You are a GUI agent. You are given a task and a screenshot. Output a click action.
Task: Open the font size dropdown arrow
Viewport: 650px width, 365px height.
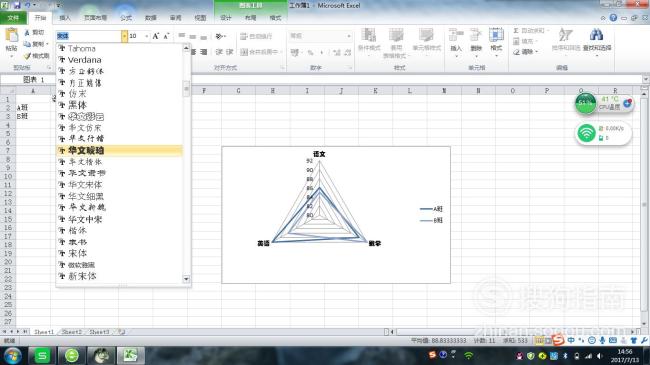pos(146,36)
